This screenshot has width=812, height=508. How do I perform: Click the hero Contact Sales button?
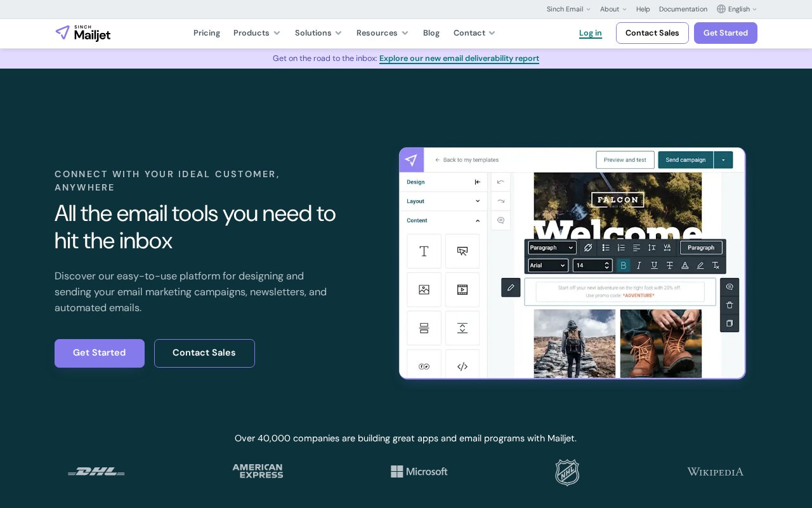tap(204, 353)
